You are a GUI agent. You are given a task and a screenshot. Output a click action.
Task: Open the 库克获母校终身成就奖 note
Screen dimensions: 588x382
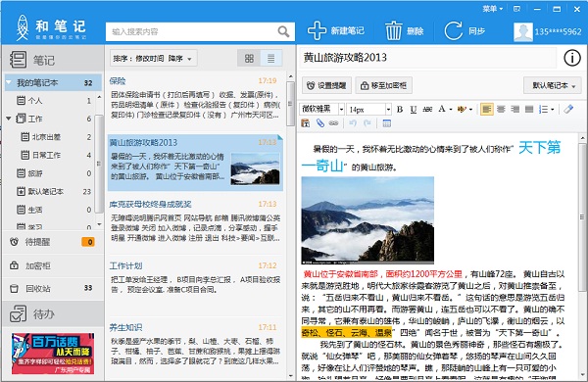point(195,221)
